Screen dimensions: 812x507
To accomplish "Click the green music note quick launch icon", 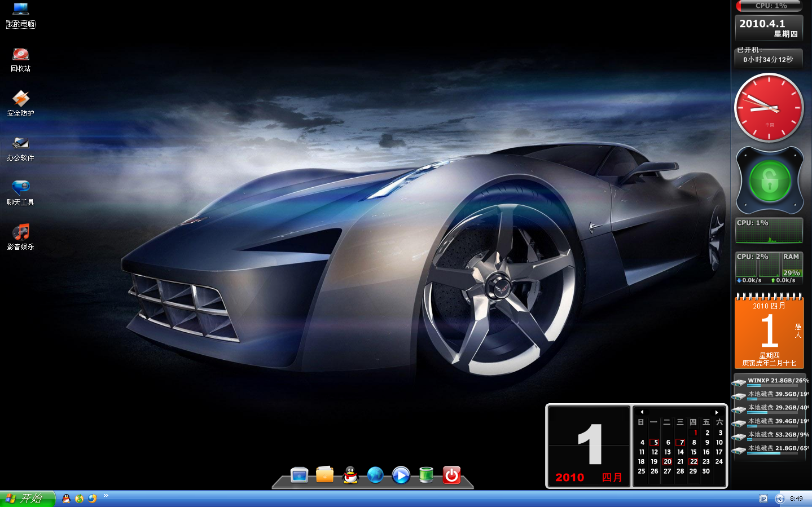I will point(79,499).
